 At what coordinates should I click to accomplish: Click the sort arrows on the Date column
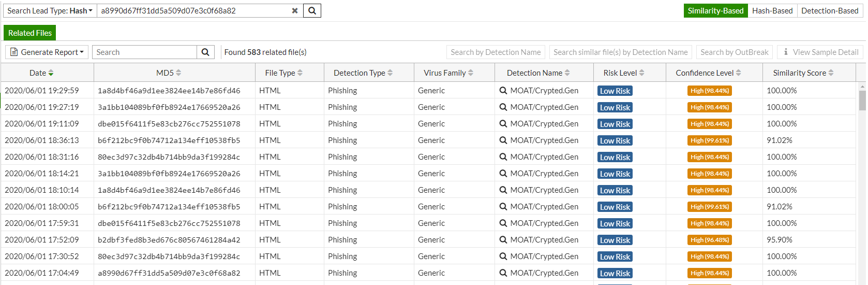(x=51, y=73)
